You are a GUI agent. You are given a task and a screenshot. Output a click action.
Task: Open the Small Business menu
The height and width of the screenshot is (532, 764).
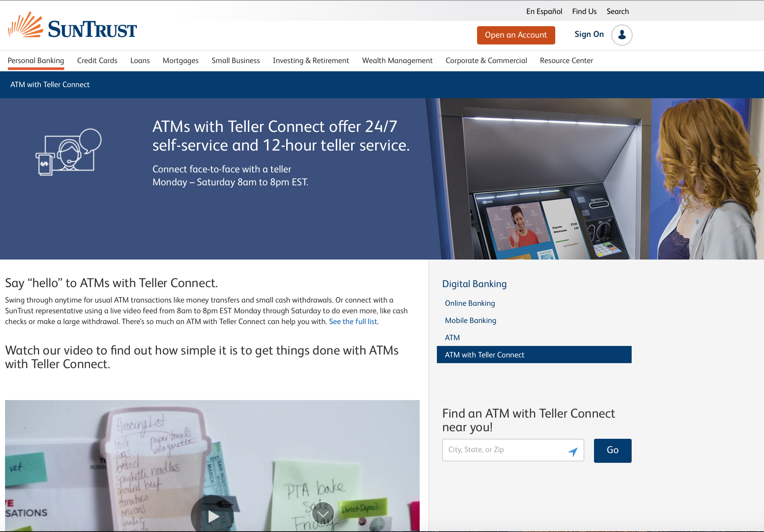pos(236,61)
